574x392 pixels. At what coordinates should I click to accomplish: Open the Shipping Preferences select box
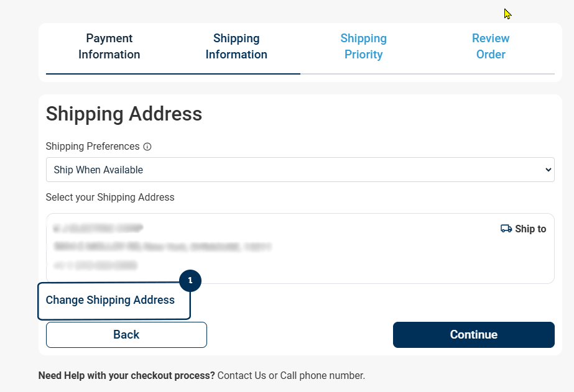pos(300,170)
